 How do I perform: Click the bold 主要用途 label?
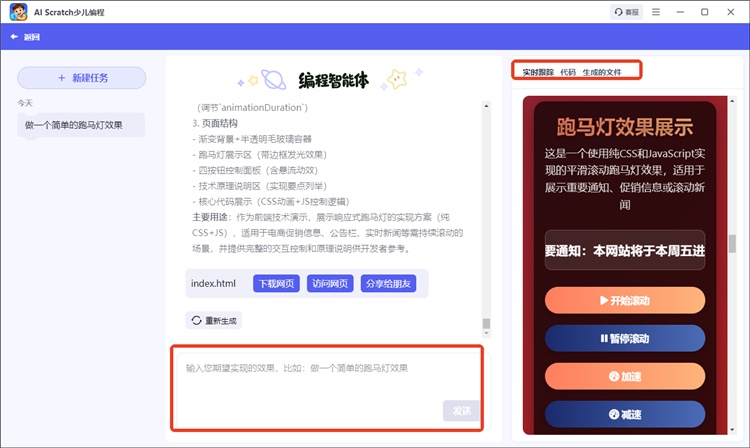[210, 218]
